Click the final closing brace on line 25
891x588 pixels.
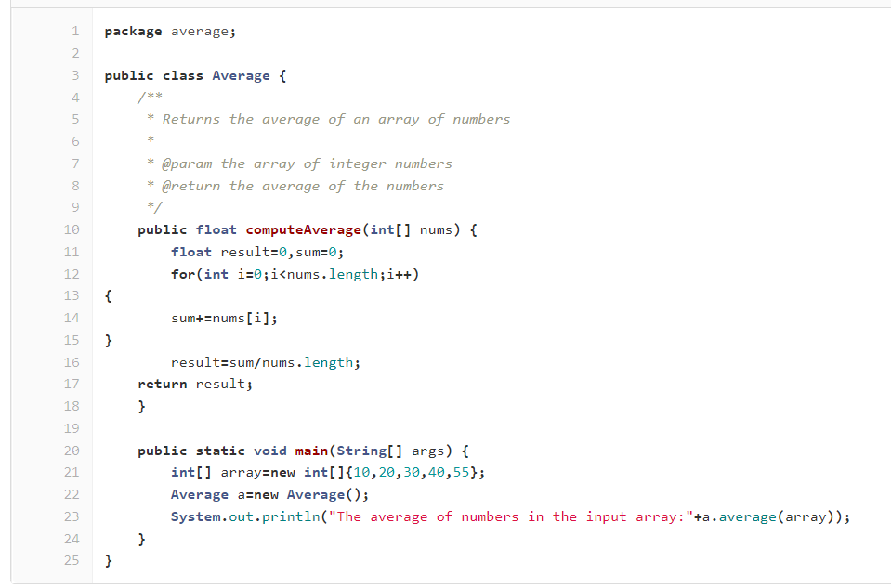109,561
